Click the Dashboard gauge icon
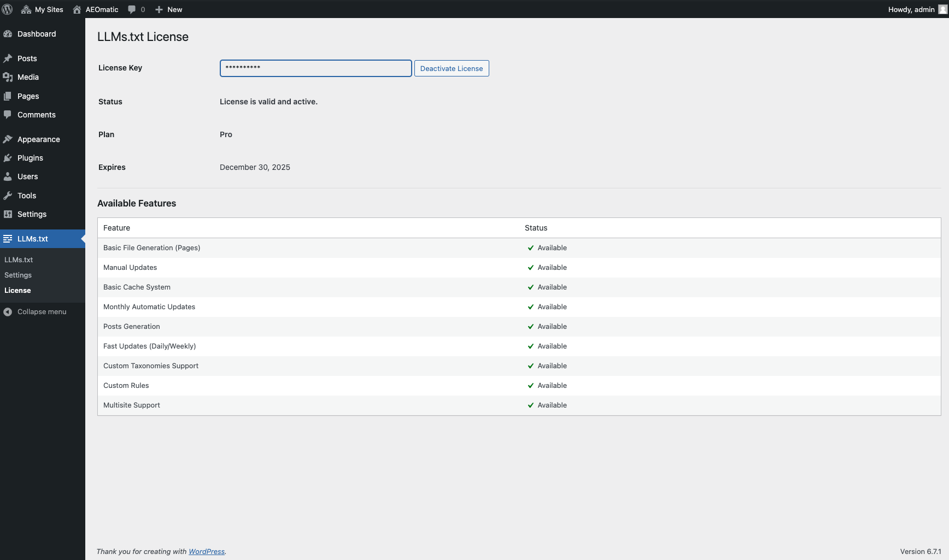Screen dimensions: 949x560 point(8,34)
